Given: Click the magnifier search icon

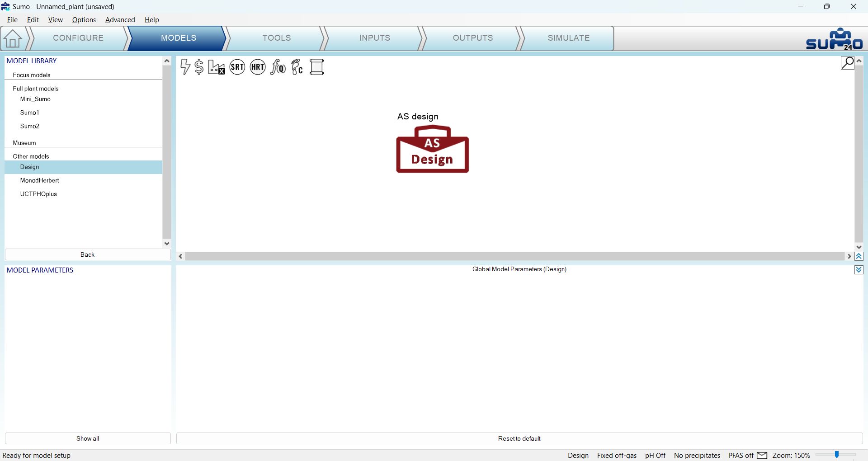Looking at the screenshot, I should tap(848, 62).
